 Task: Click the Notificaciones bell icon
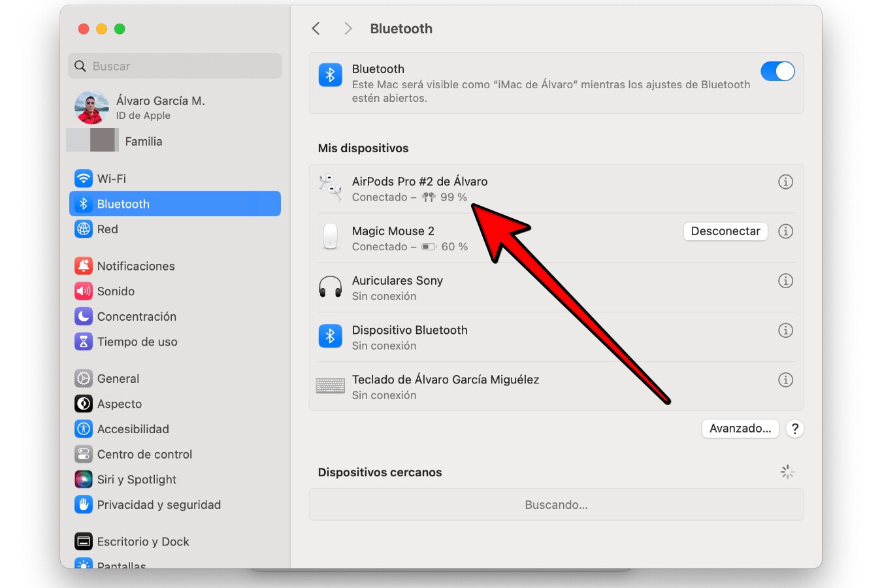click(x=84, y=266)
